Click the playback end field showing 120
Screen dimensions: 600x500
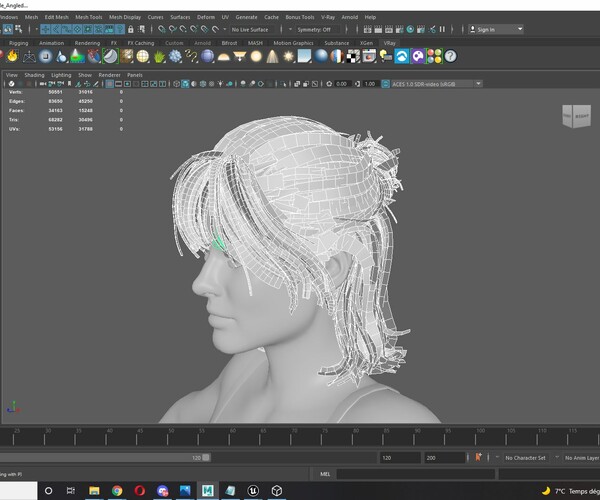click(x=400, y=458)
